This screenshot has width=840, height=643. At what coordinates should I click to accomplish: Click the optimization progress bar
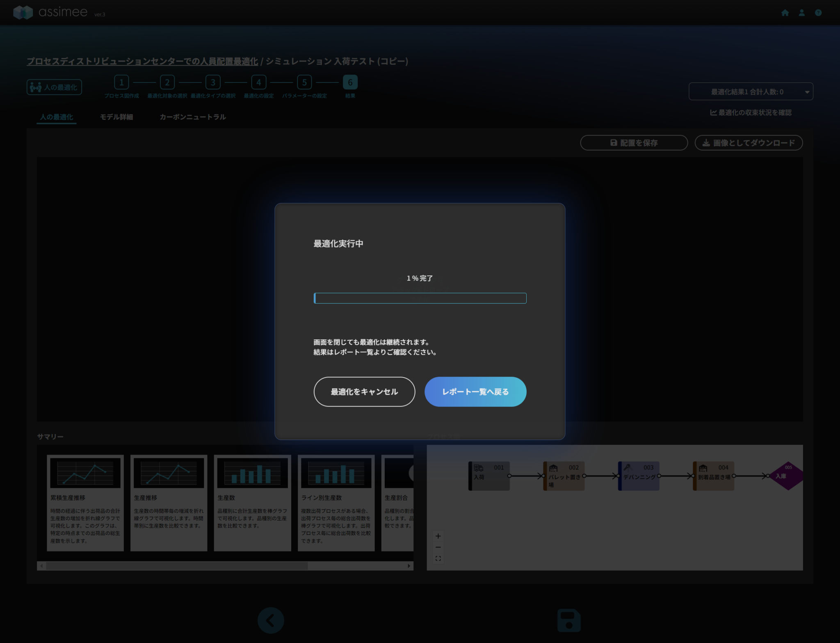point(420,298)
